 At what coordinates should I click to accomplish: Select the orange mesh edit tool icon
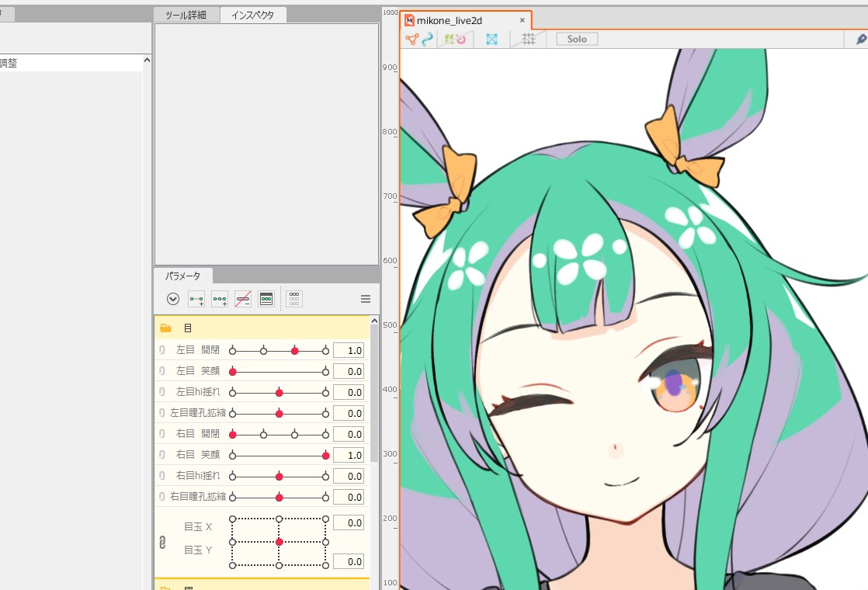(x=411, y=40)
